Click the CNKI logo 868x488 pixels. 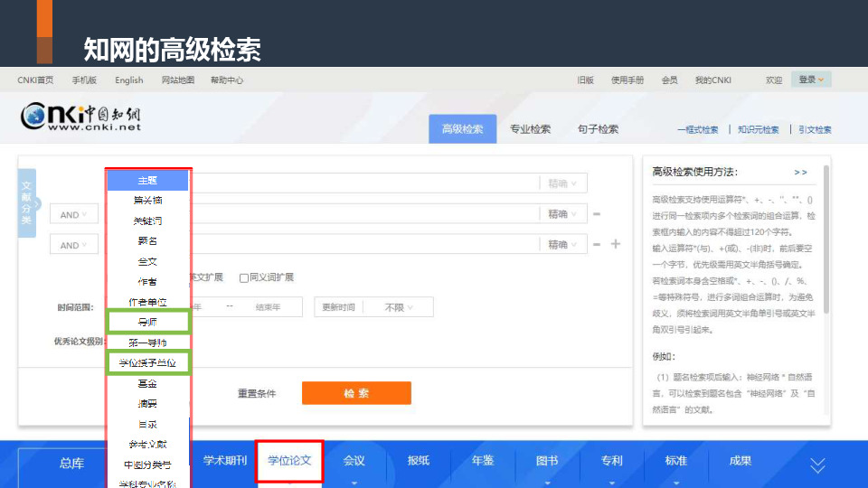tap(80, 117)
